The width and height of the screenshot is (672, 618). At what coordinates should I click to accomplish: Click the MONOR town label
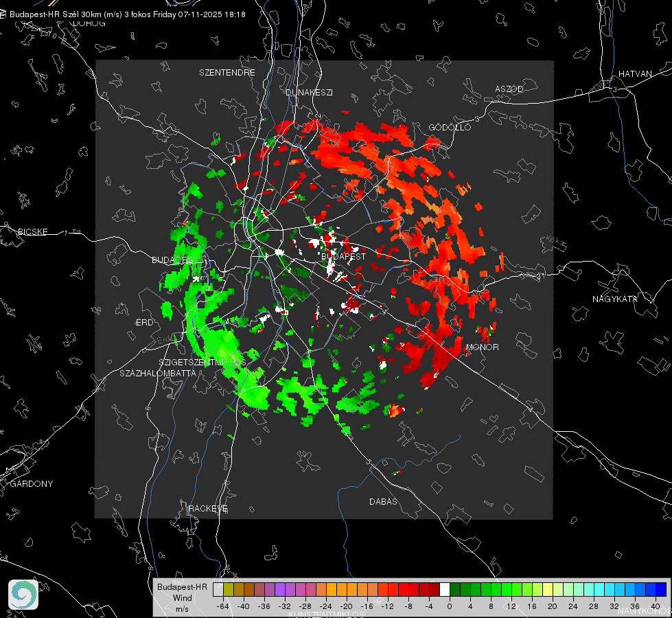(x=482, y=347)
